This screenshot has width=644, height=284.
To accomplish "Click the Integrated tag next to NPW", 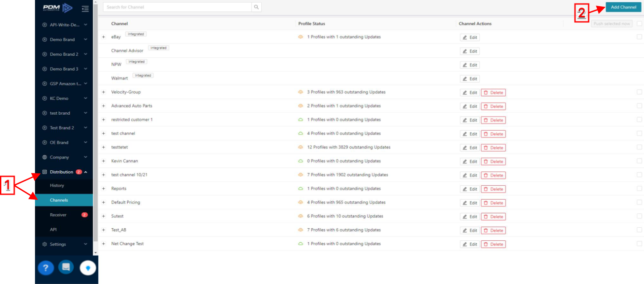I will point(137,62).
